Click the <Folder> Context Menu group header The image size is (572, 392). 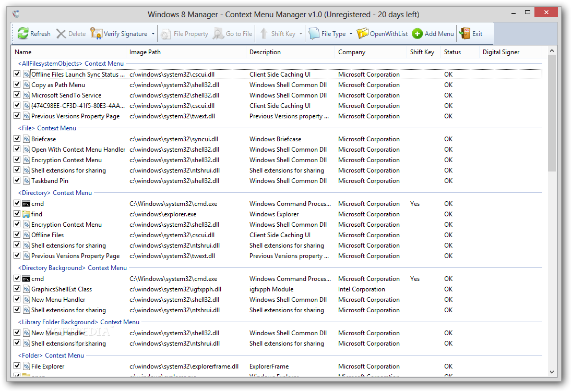click(51, 356)
